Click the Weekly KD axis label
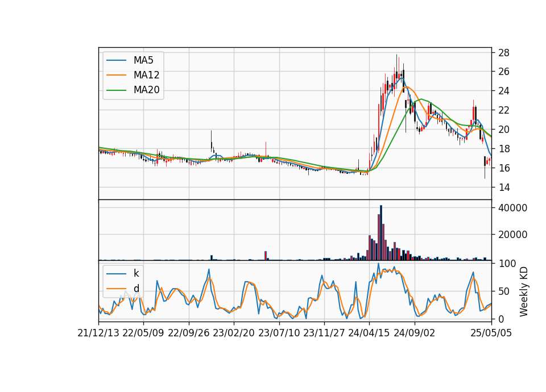The height and width of the screenshot is (392, 546). click(x=523, y=291)
